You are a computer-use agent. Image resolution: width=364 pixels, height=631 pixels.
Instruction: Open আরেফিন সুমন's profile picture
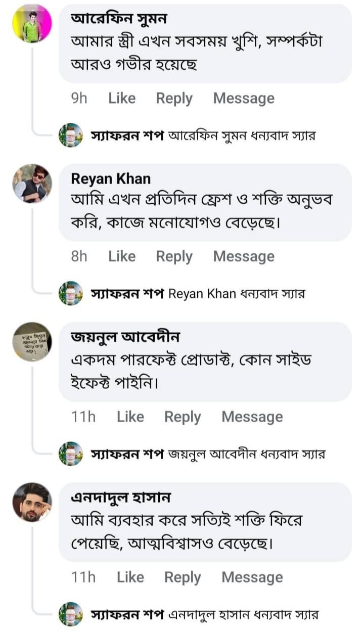tap(32, 24)
